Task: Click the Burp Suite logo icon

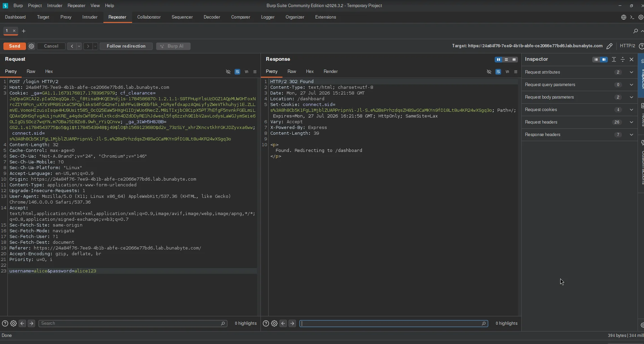Action: tap(5, 6)
